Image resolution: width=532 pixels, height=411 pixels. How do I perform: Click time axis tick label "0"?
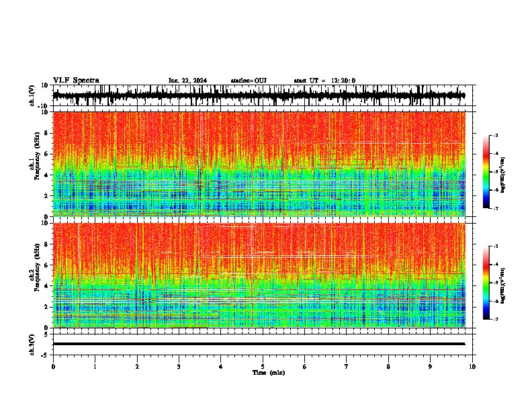(x=53, y=367)
